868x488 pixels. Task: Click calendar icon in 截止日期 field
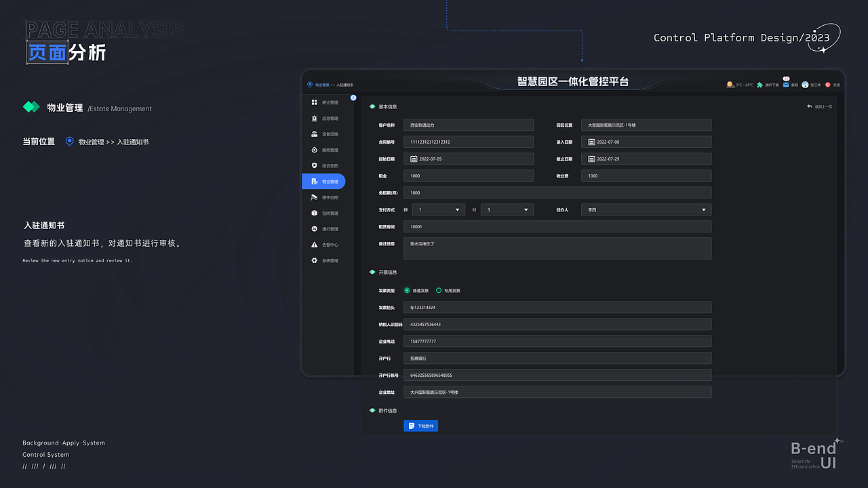point(591,159)
